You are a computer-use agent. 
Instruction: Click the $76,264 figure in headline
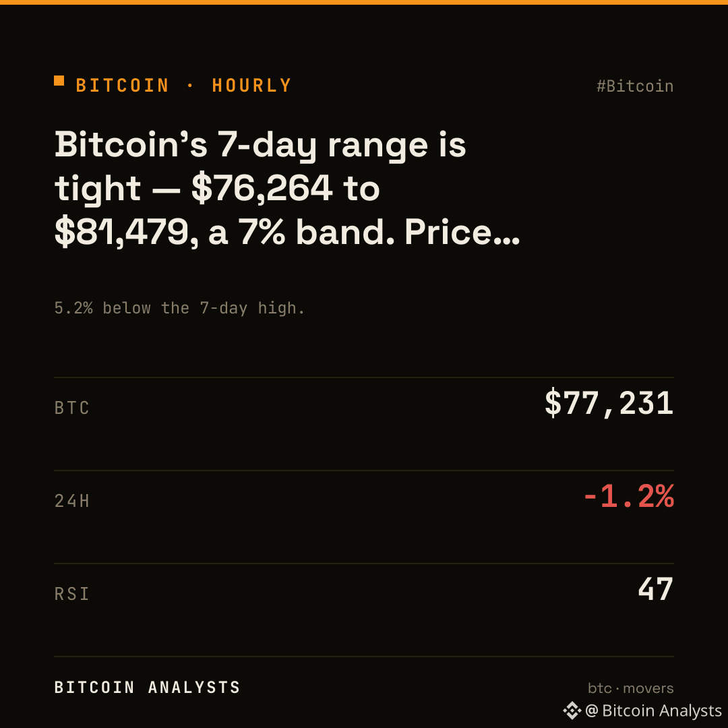coord(262,189)
